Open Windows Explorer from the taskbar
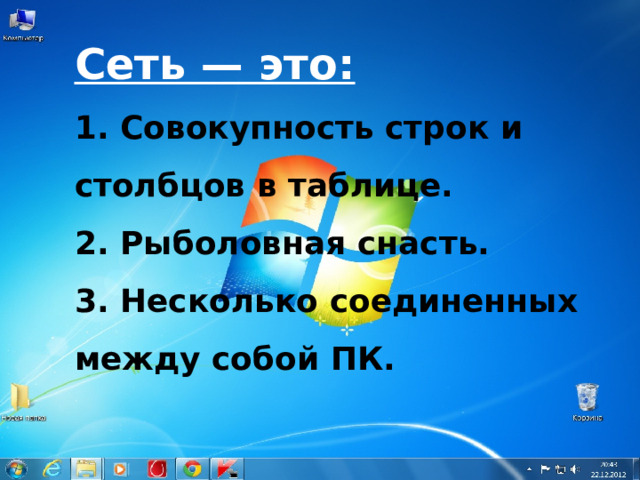 coord(86,469)
